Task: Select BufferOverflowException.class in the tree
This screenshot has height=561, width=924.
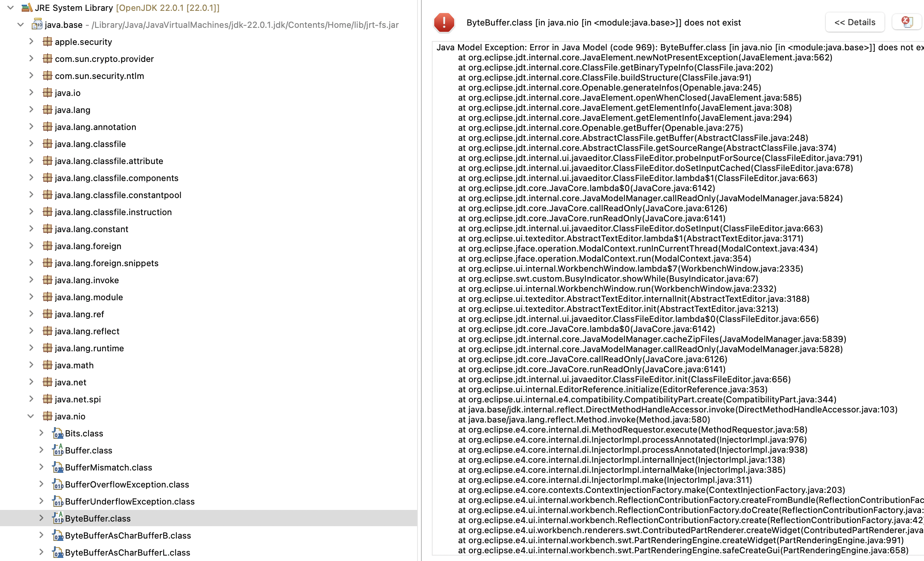Action: pyautogui.click(x=127, y=484)
